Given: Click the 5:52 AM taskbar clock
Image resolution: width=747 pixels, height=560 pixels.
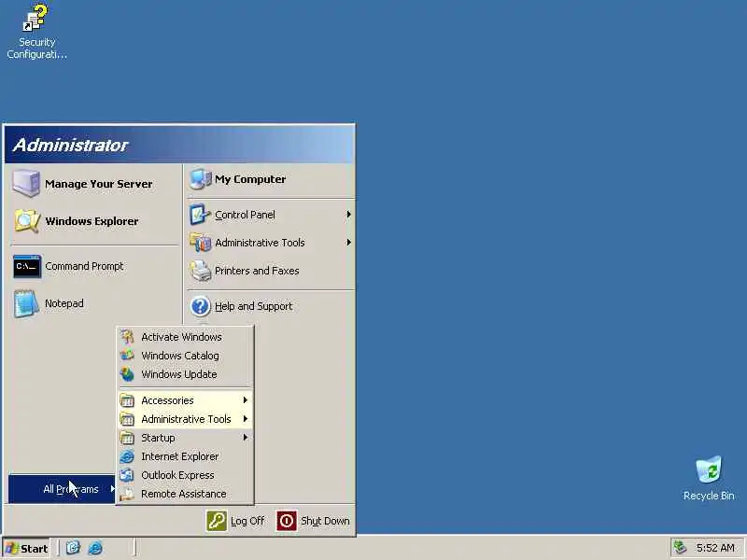Looking at the screenshot, I should 715,548.
